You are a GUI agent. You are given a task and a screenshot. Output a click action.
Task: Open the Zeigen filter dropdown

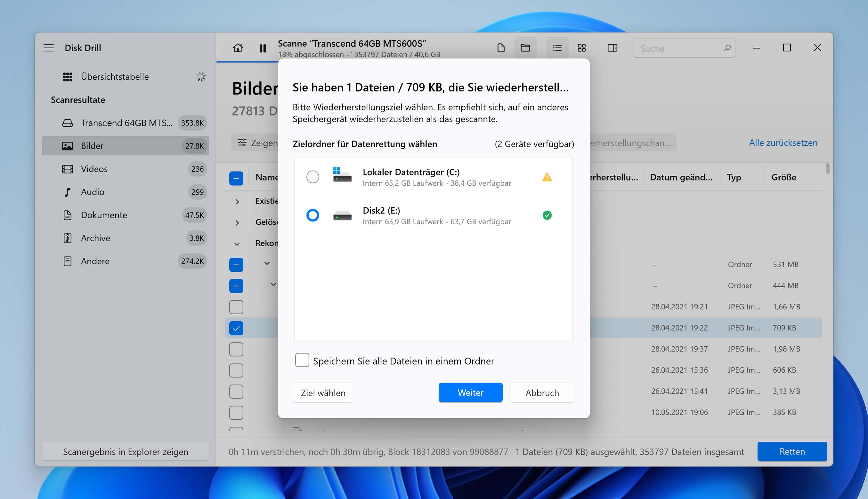[x=254, y=142]
